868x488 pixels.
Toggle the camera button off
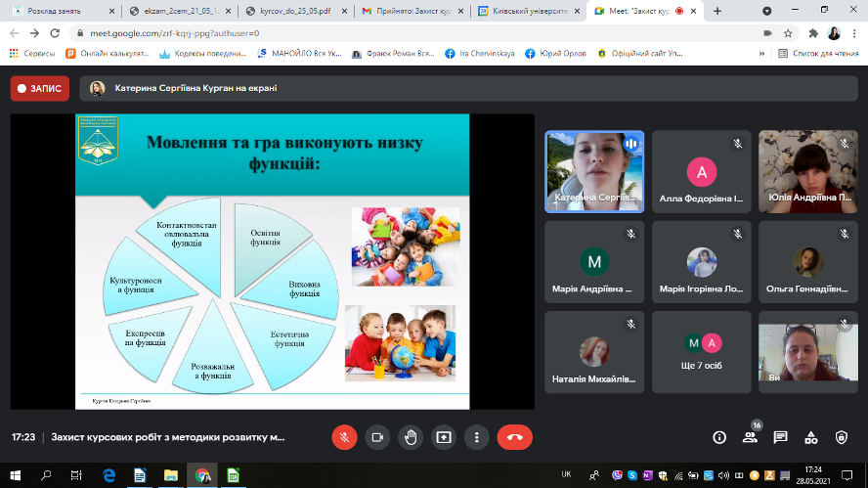(x=377, y=437)
